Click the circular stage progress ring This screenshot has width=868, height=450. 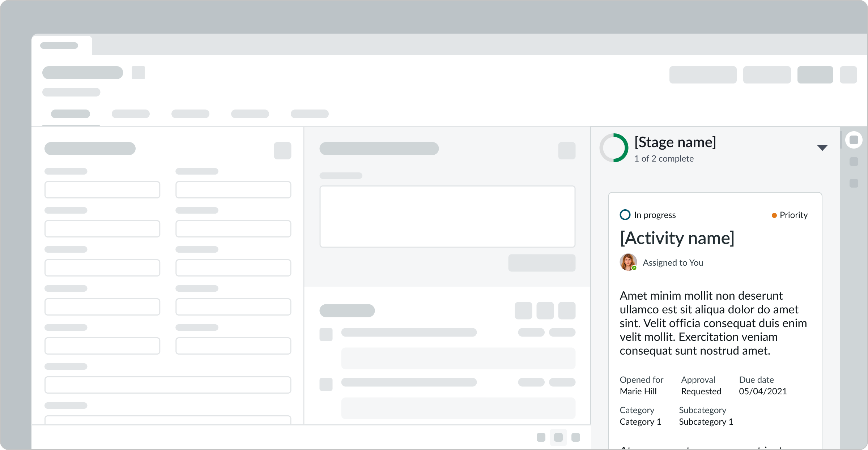[x=614, y=148]
